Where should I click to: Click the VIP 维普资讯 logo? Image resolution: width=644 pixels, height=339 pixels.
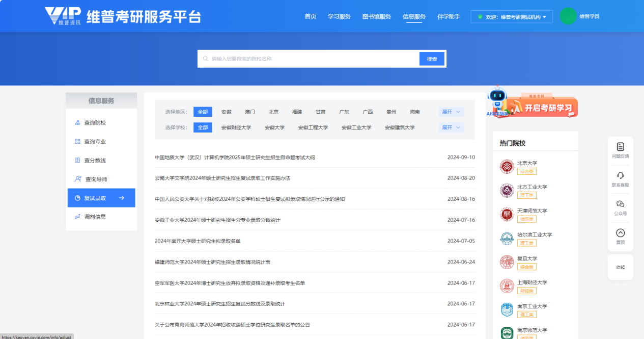(x=63, y=16)
